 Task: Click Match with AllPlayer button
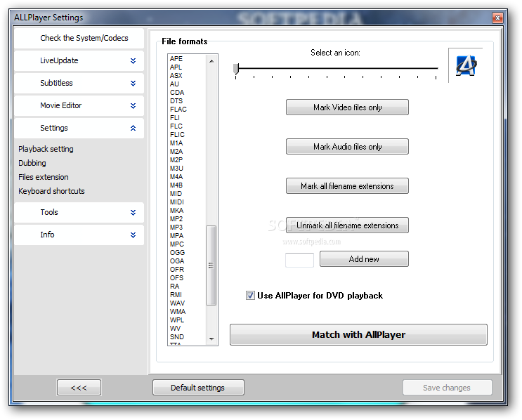click(x=358, y=334)
